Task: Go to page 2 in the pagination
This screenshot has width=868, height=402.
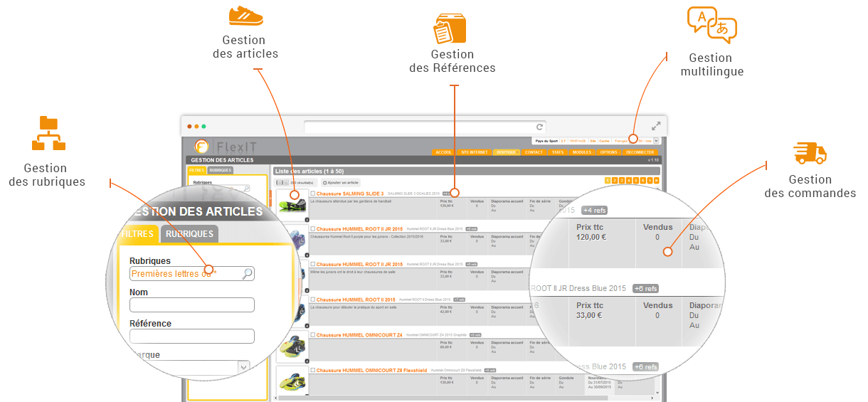Action: pos(614,181)
